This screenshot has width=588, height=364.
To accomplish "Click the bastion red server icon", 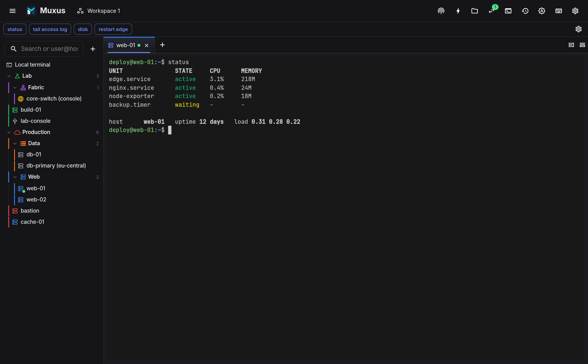I will pos(15,211).
